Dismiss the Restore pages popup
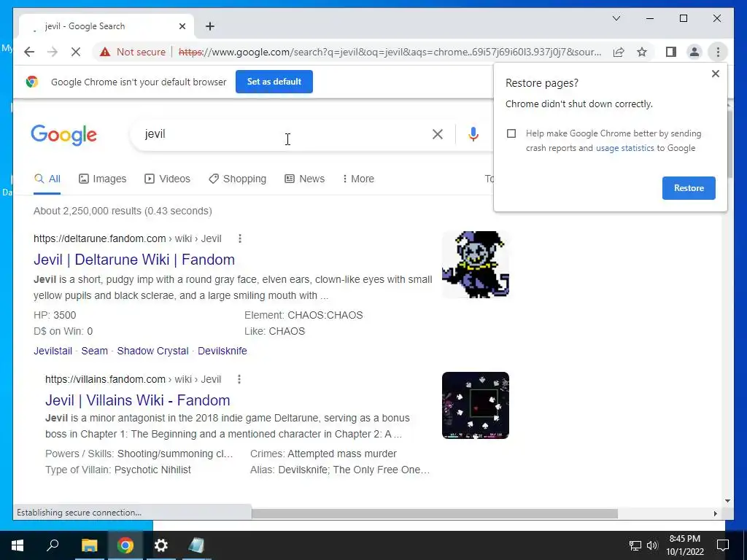The image size is (747, 560). (x=715, y=74)
